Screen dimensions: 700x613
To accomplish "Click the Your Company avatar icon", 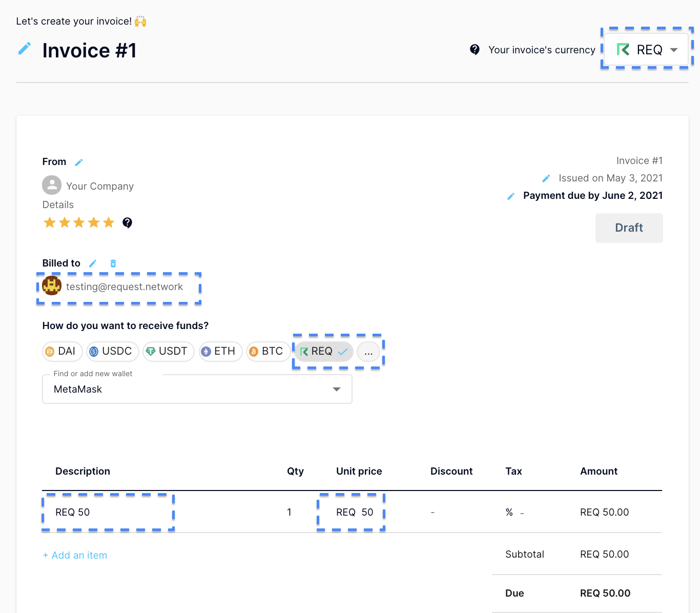I will pos(52,186).
